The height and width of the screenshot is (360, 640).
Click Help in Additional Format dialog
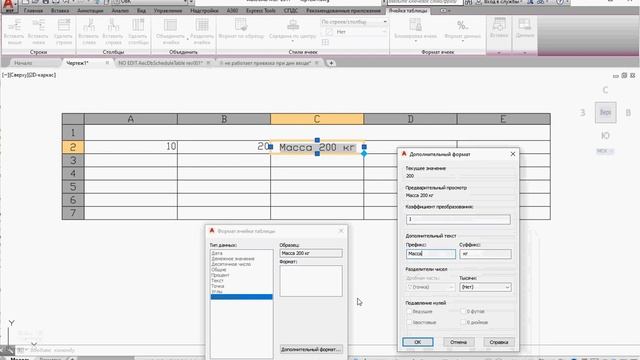click(498, 342)
